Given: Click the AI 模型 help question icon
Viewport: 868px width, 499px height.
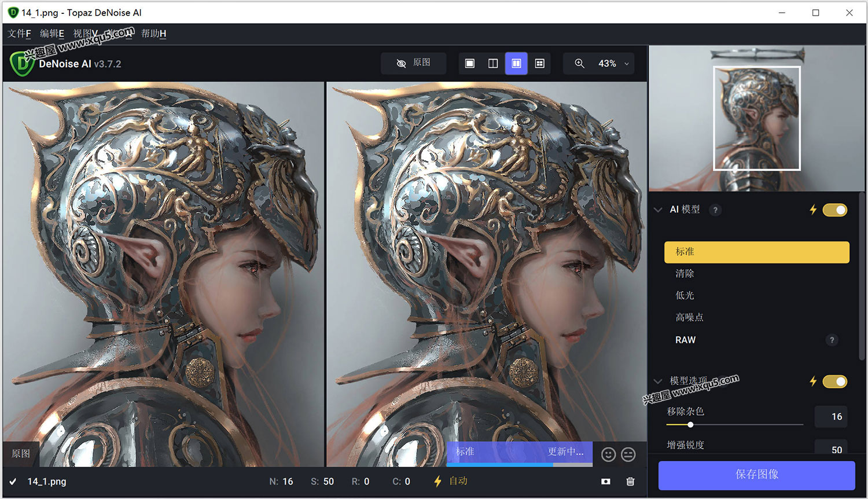Looking at the screenshot, I should click(x=715, y=210).
